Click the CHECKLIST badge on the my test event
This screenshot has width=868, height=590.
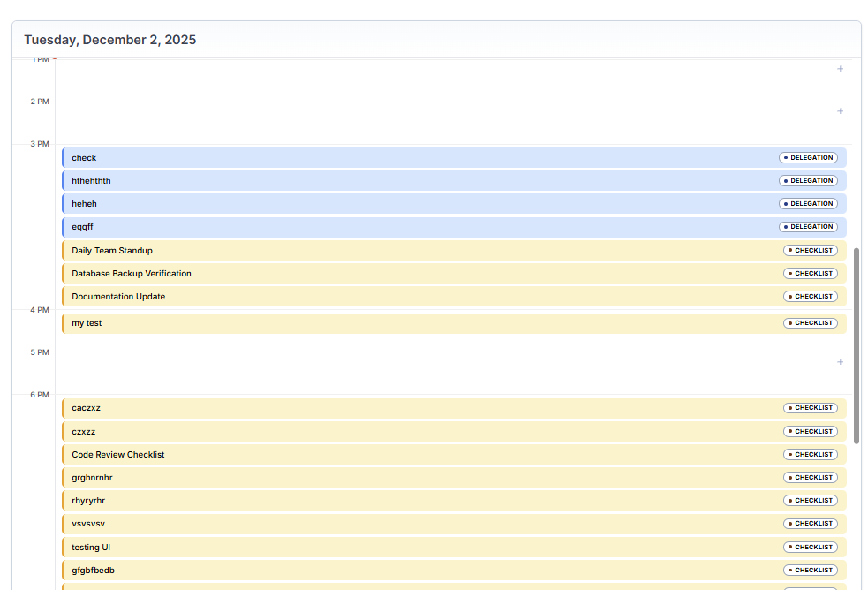[810, 323]
